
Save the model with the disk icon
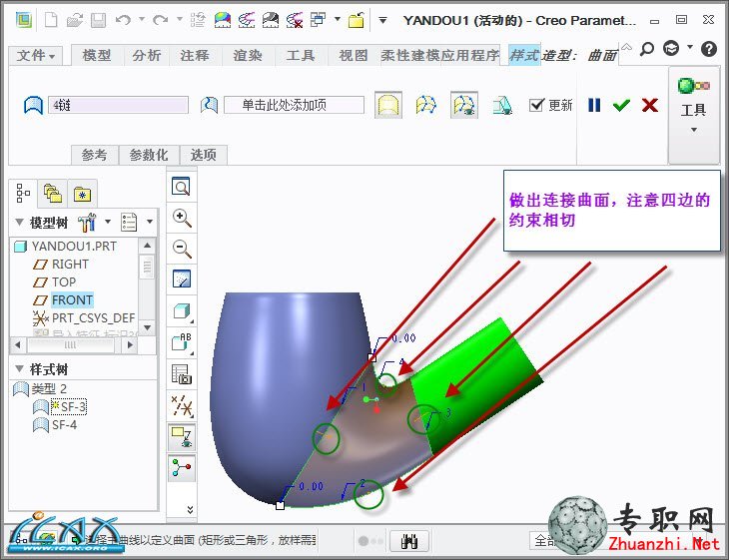pyautogui.click(x=98, y=20)
